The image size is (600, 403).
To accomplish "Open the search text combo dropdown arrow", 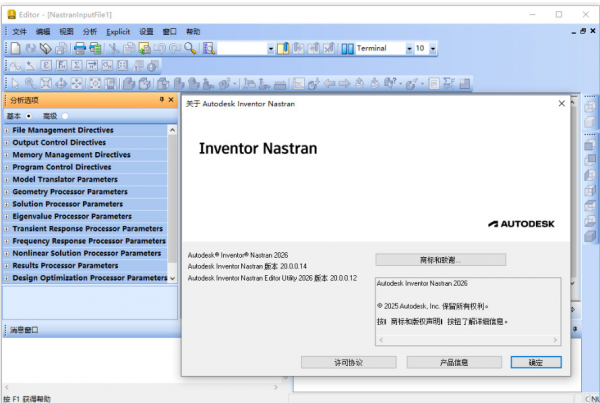I will [271, 49].
